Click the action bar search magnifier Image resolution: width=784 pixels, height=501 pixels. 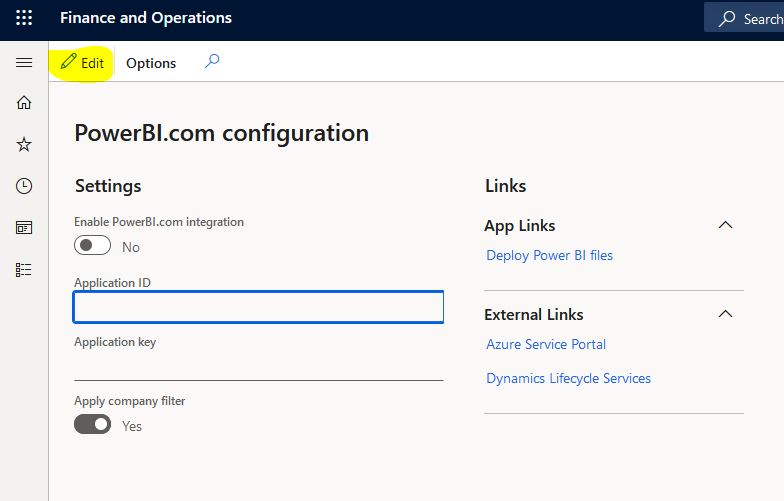(212, 62)
